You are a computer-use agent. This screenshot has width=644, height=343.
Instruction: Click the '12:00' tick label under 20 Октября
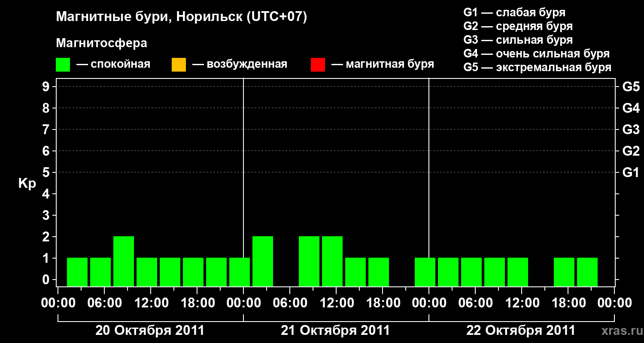pos(151,303)
